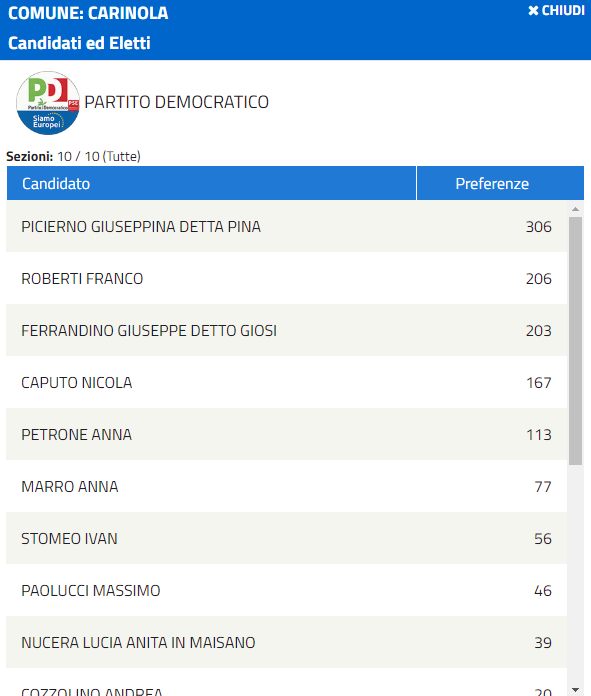Select the Picierno Giuseppina detta Pina row
Image resolution: width=591 pixels, height=696 pixels.
point(286,226)
